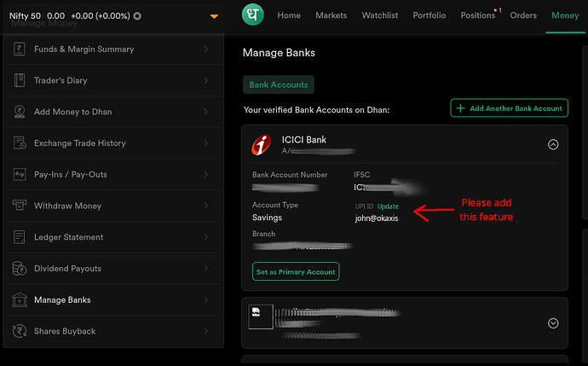The image size is (588, 366).
Task: Expand Shares Buyback row chevron
Action: point(206,331)
